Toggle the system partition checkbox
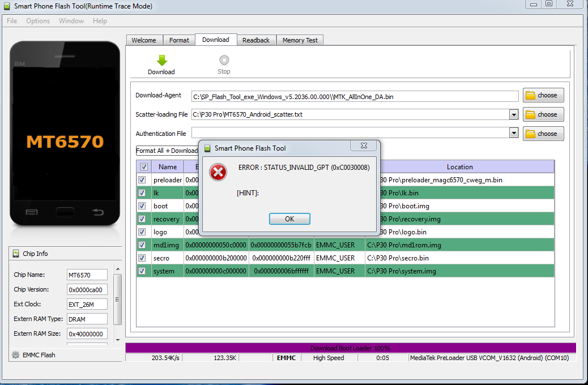The image size is (588, 385). [142, 271]
